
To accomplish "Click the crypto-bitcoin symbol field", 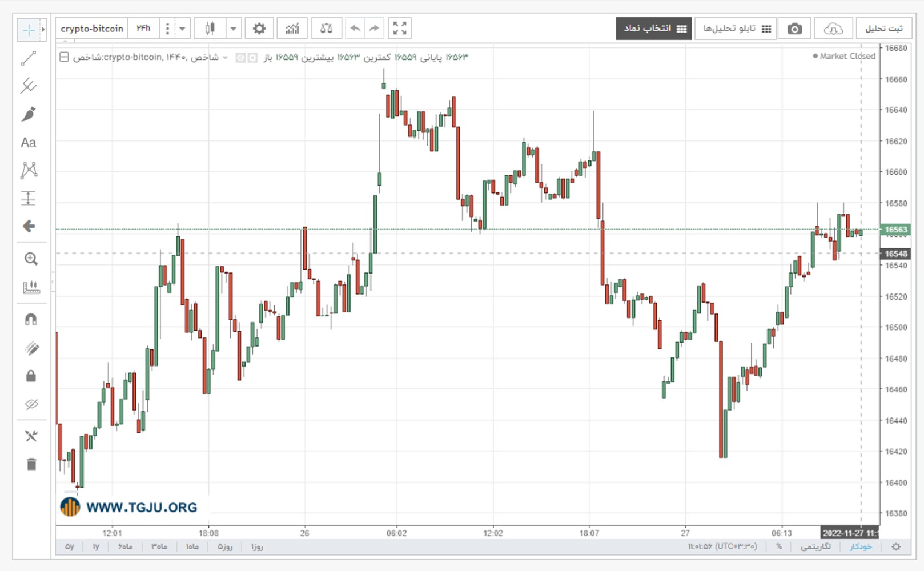I will (91, 29).
